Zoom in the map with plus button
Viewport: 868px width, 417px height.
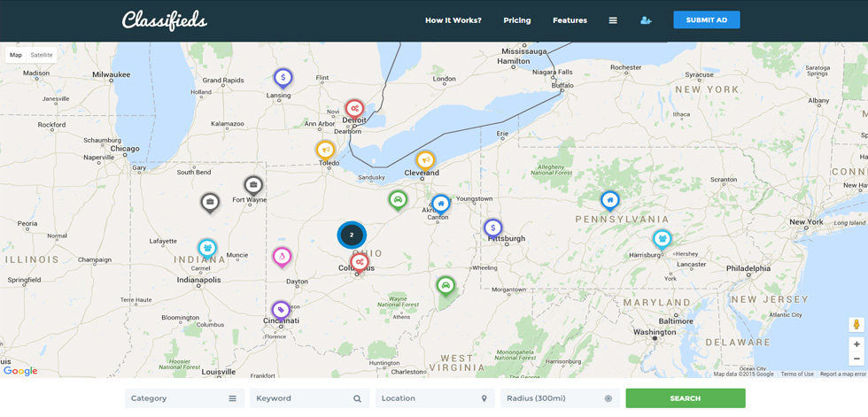[856, 344]
